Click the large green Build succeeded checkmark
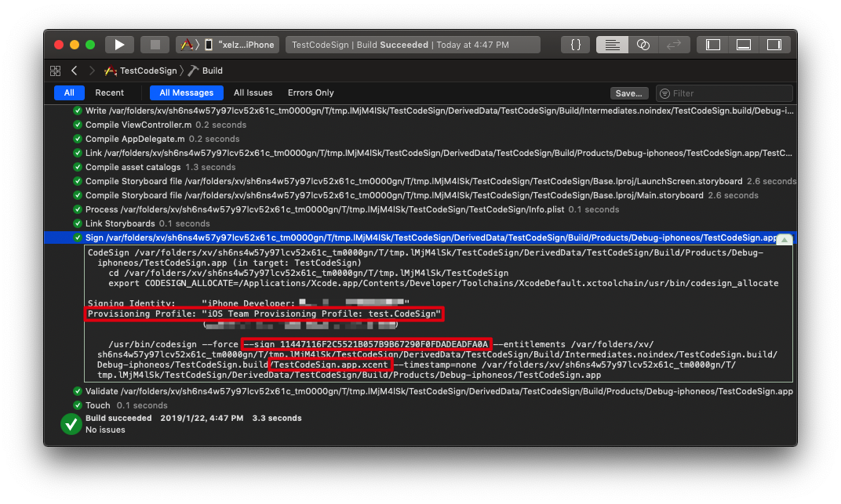This screenshot has height=504, width=841. point(71,424)
